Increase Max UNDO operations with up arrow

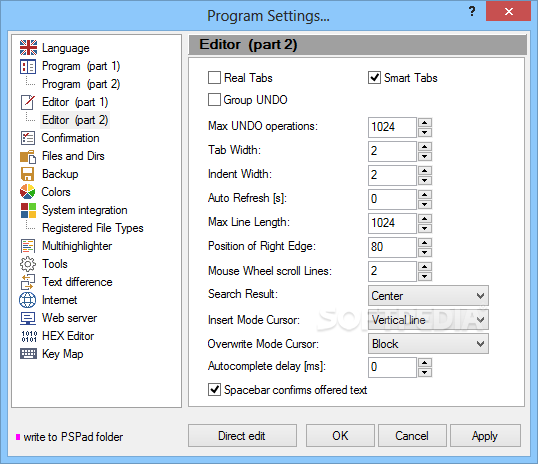[x=425, y=123]
